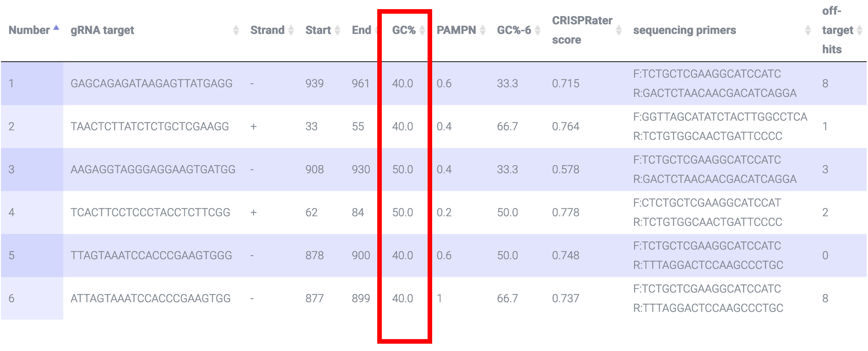Viewport: 868px width, 351px height.
Task: Click the CRISPRater score sort arrows
Action: click(619, 30)
